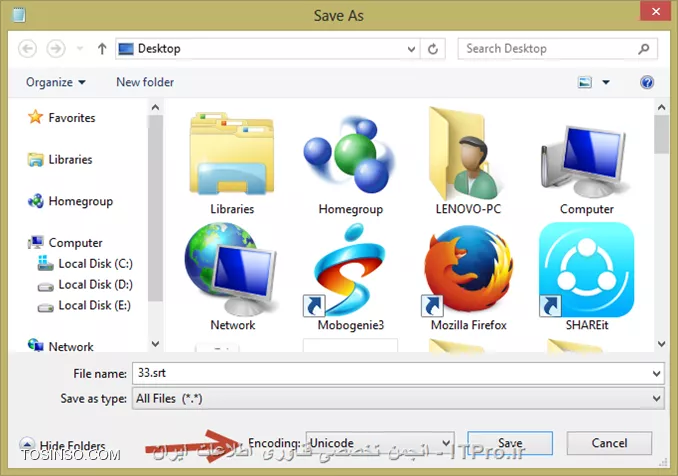
Task: Click the file list scroll down arrow
Action: point(661,344)
